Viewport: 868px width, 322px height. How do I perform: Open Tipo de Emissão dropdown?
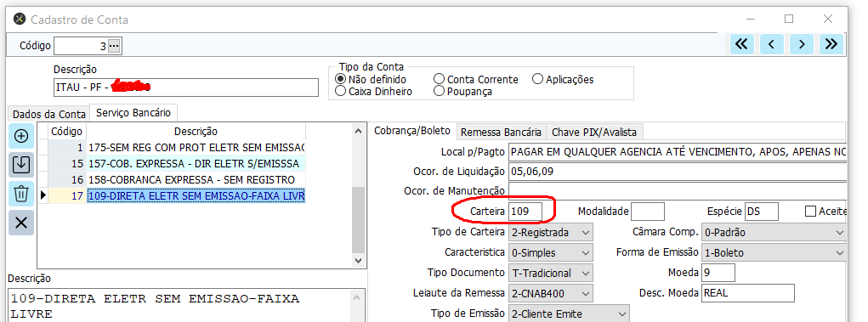click(569, 314)
